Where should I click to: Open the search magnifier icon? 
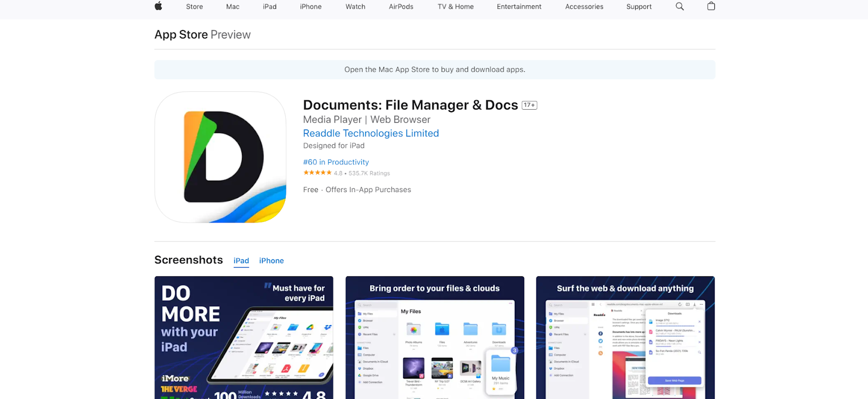click(x=680, y=7)
